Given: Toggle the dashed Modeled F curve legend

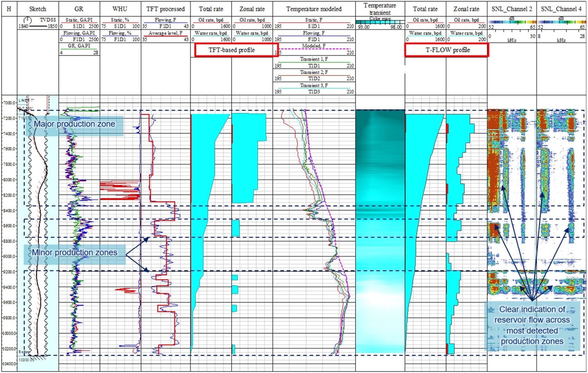Looking at the screenshot, I should tap(314, 45).
